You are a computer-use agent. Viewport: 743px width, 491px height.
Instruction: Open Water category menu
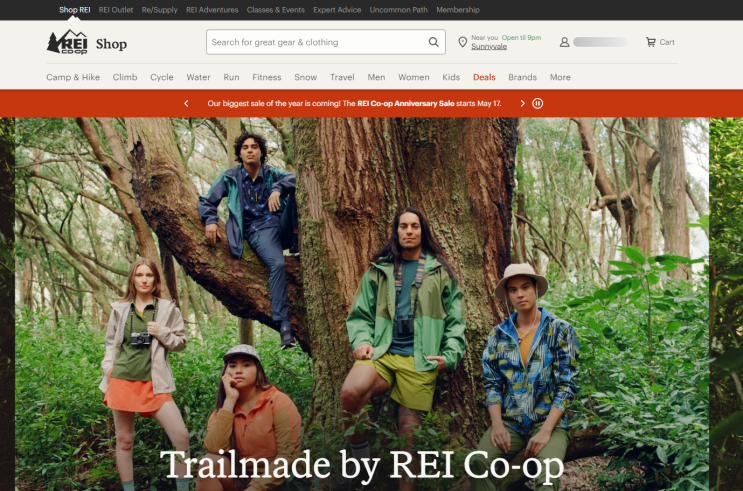tap(198, 77)
